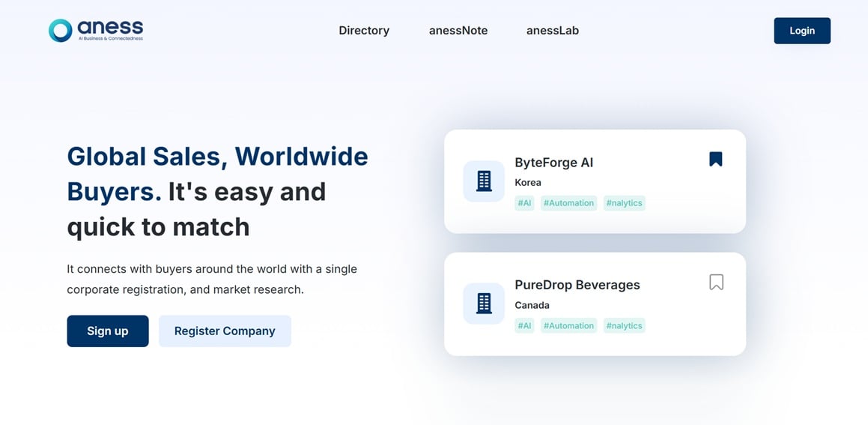Choose the #nalytics tag under ByteForge AI
Viewport: 868px width, 425px height.
[x=624, y=203]
